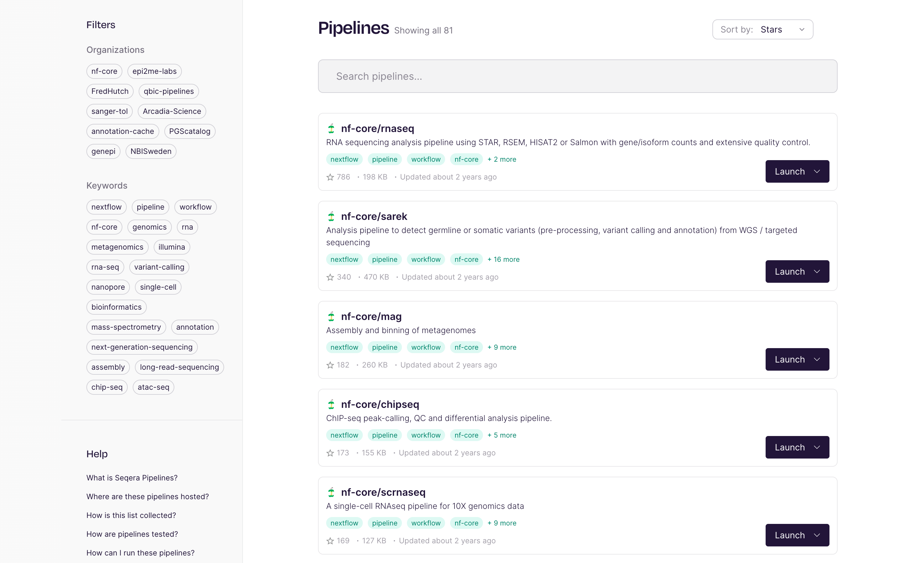
Task: Toggle the Arcadia-Science organization filter
Action: (x=172, y=111)
